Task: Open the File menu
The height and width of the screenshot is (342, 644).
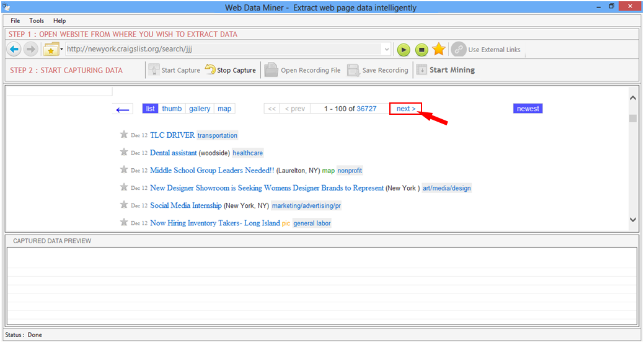Action: (x=15, y=20)
